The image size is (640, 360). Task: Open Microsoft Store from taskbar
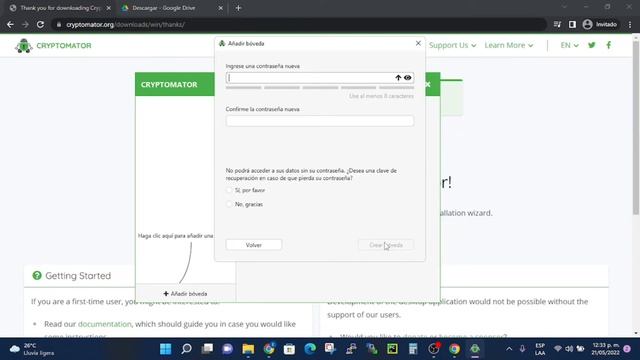coord(289,349)
